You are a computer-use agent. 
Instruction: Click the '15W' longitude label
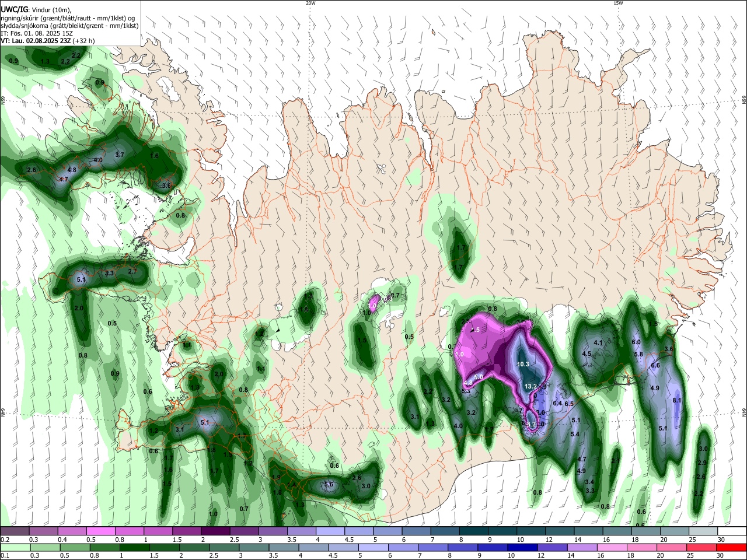coord(618,3)
